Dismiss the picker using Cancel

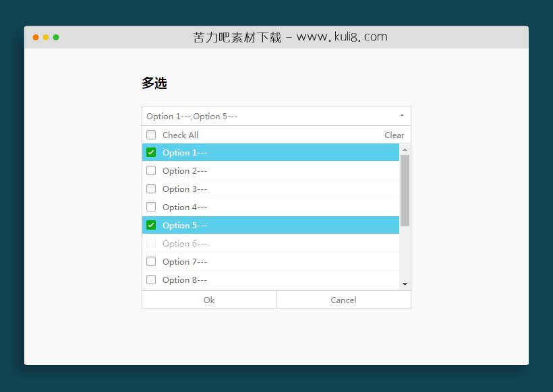tap(343, 300)
